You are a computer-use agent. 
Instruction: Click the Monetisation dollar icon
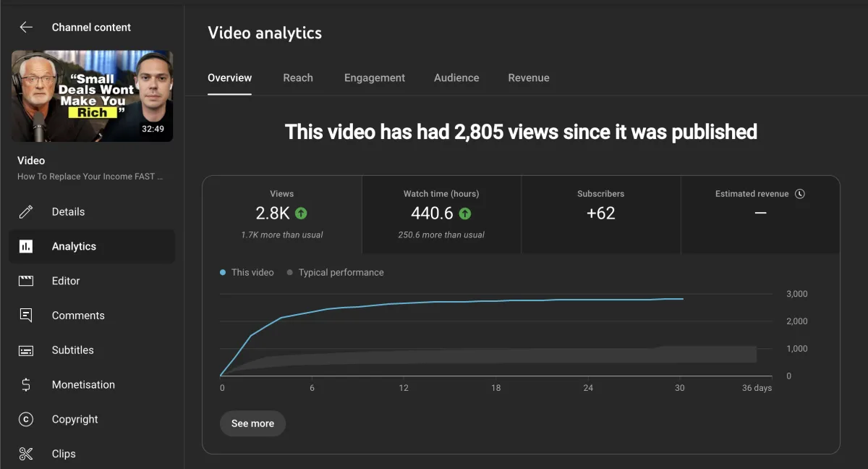click(26, 385)
